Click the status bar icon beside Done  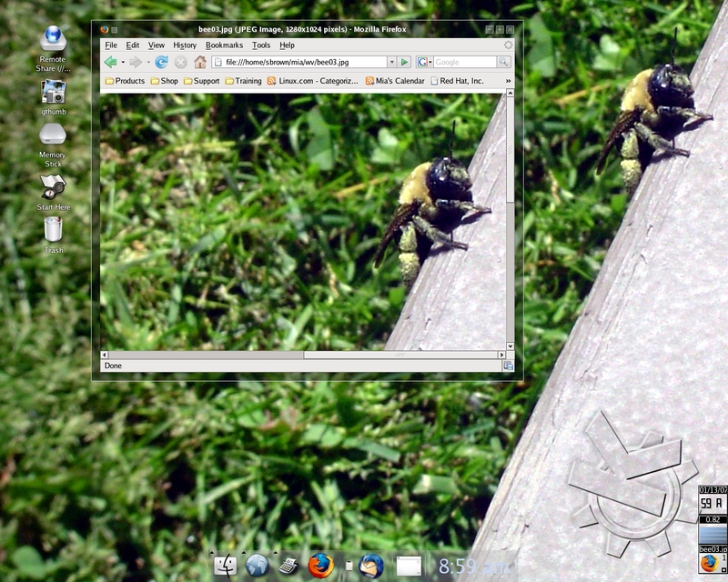point(509,366)
